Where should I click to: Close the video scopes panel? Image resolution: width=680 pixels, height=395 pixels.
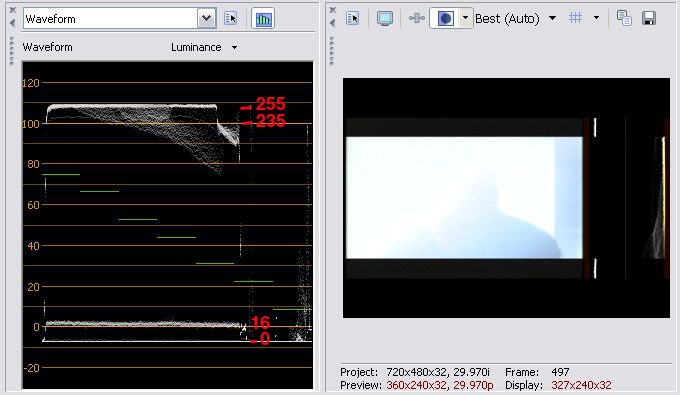tap(12, 10)
